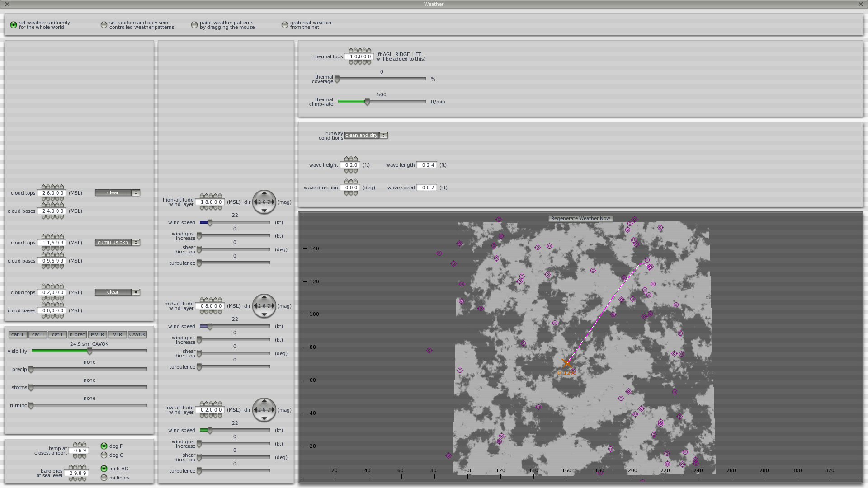Select cat-III visibility preset
Image resolution: width=868 pixels, height=488 pixels.
coord(18,335)
